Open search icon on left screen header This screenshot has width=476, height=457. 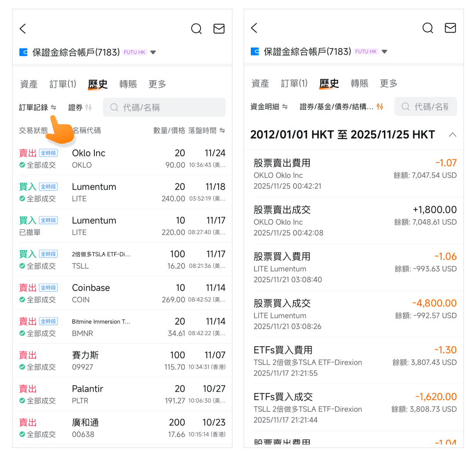point(196,29)
